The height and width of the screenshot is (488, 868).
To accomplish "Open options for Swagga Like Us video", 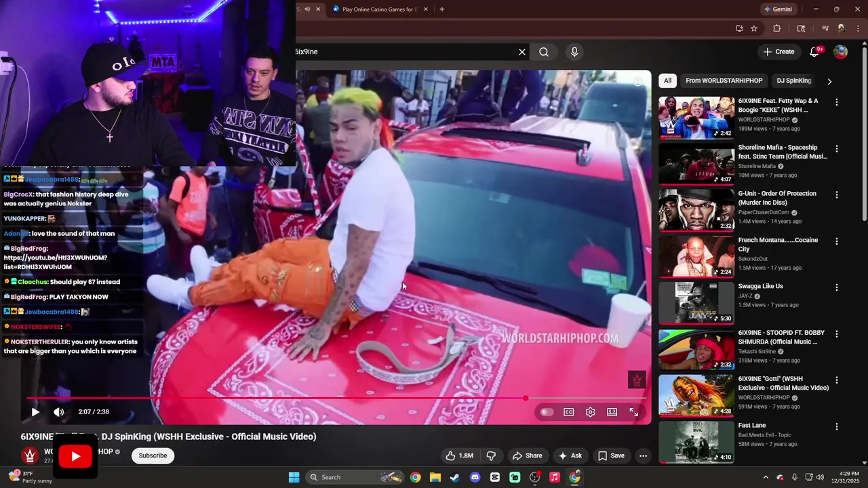I will tap(837, 287).
